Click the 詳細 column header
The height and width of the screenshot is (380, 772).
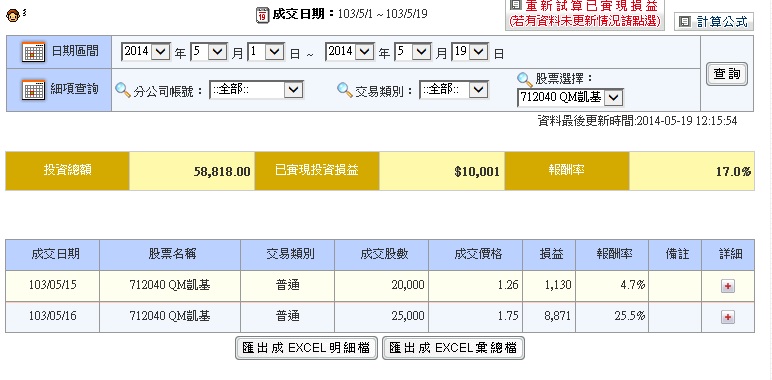[728, 254]
